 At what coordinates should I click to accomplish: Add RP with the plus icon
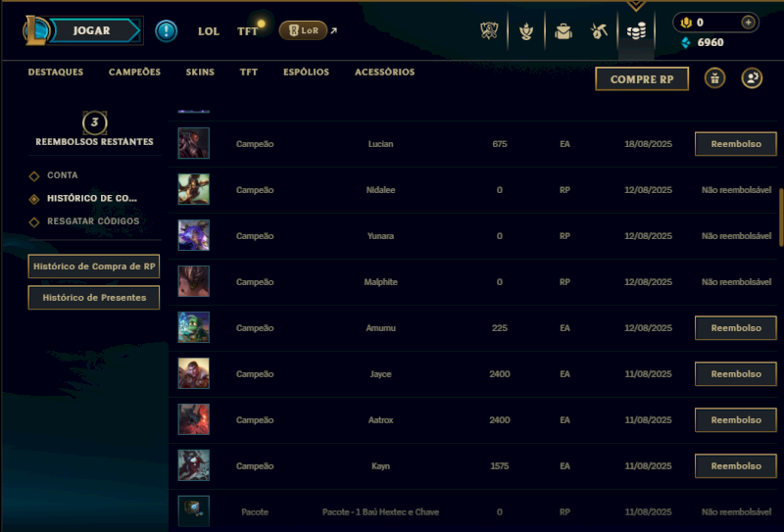point(748,23)
